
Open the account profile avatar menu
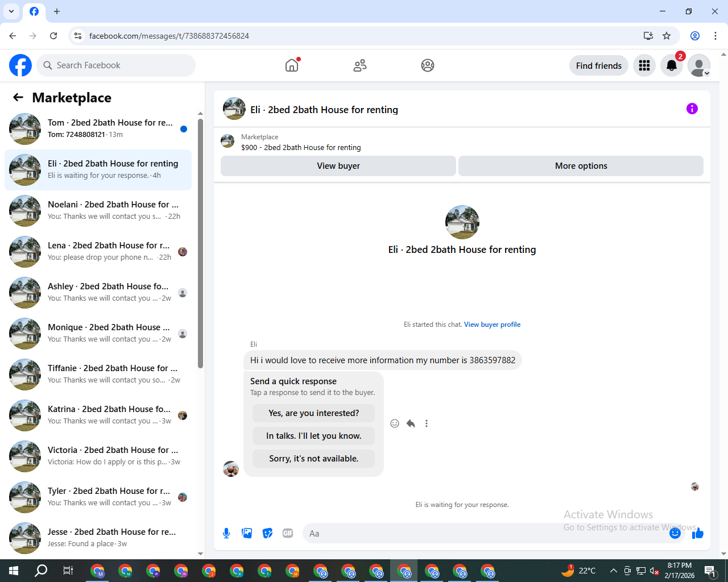click(699, 65)
